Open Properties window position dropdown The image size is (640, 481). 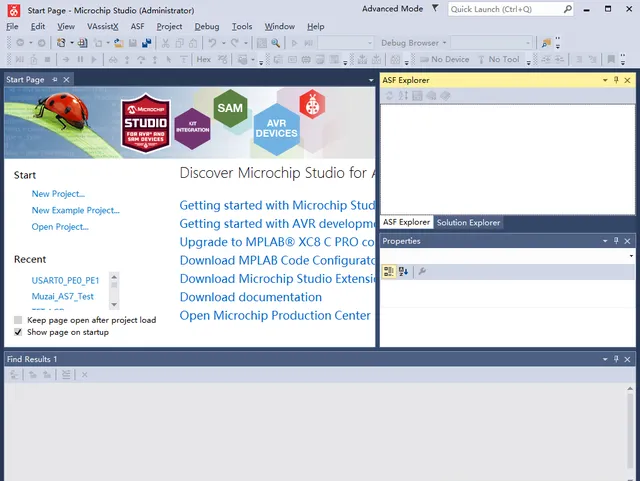click(x=605, y=241)
